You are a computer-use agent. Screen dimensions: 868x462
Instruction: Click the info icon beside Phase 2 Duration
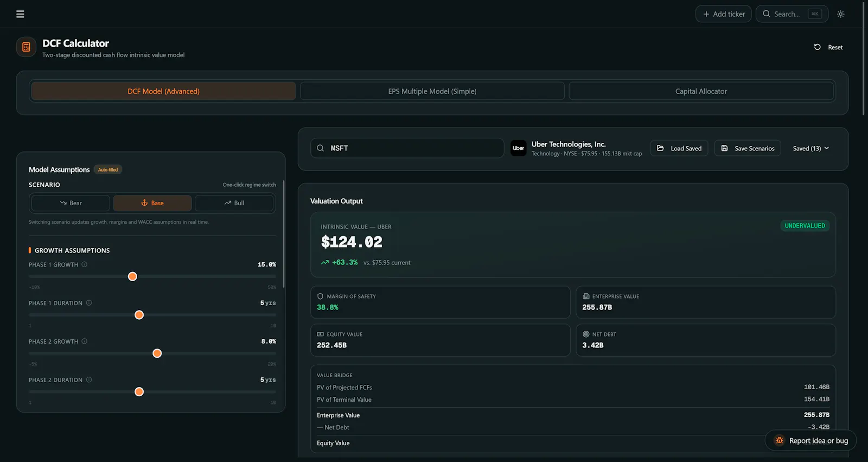89,380
